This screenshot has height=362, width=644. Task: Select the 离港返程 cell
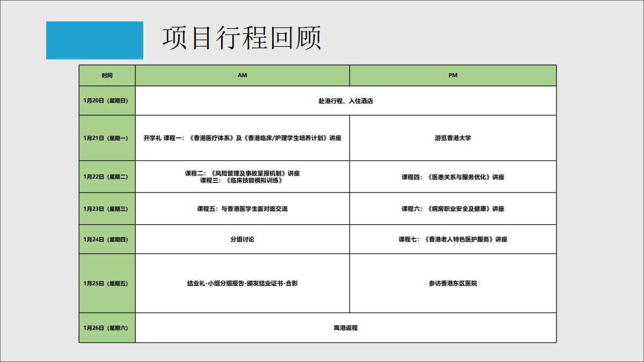pyautogui.click(x=346, y=328)
